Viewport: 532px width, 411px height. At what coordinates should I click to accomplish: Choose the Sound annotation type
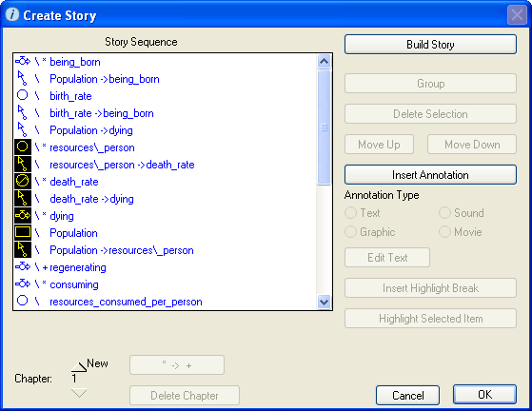point(444,213)
